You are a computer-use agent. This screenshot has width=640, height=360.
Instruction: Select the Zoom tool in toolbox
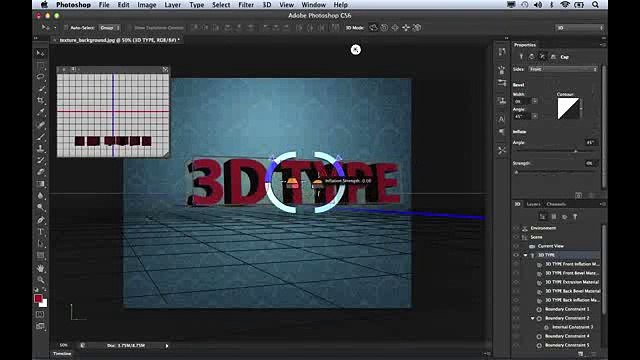pyautogui.click(x=40, y=280)
